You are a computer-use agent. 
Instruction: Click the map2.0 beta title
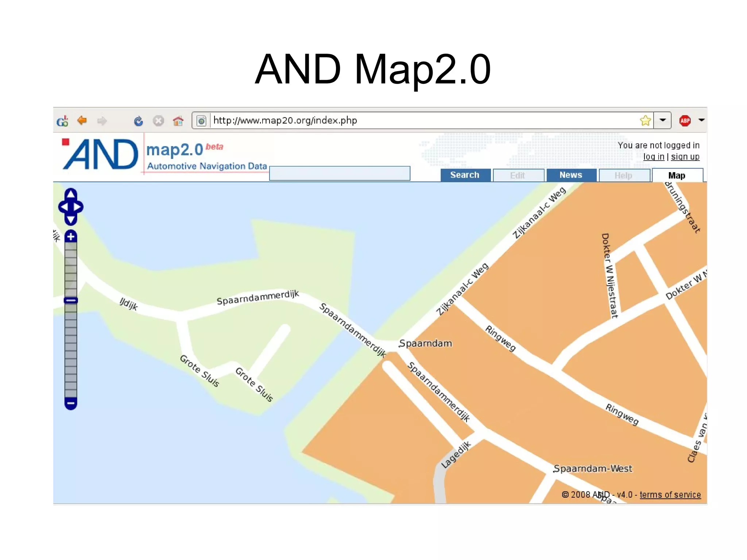point(185,150)
